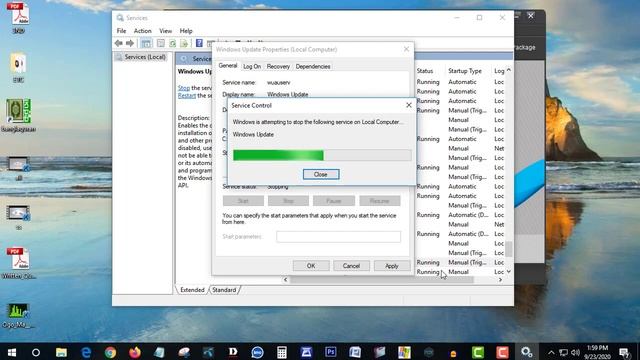The image size is (640, 360).
Task: Click the Restart link for the service
Action: 187,96
